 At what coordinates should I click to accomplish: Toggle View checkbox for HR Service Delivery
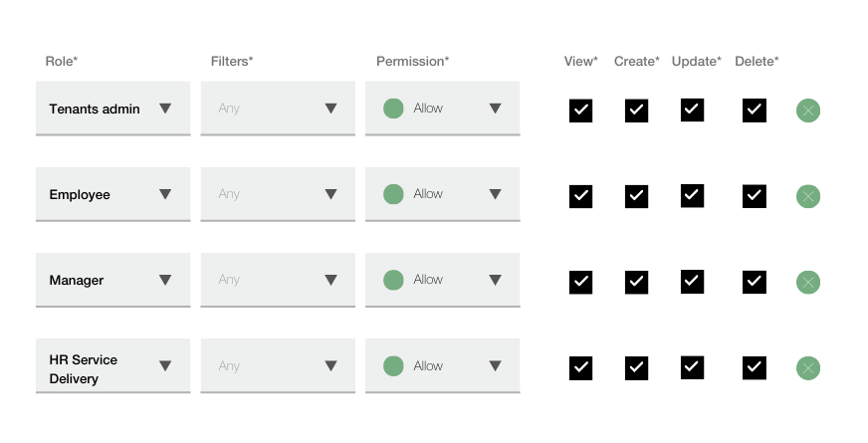(580, 367)
